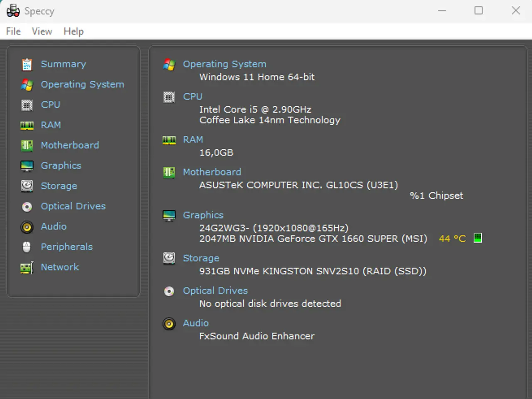Click the RAM heading link in summary

[193, 140]
